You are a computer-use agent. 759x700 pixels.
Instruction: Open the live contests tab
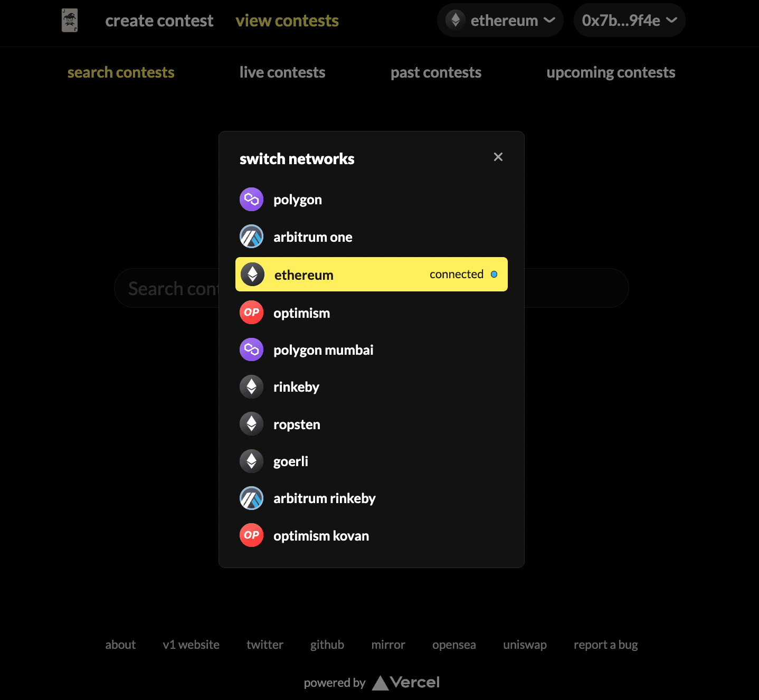(x=282, y=72)
